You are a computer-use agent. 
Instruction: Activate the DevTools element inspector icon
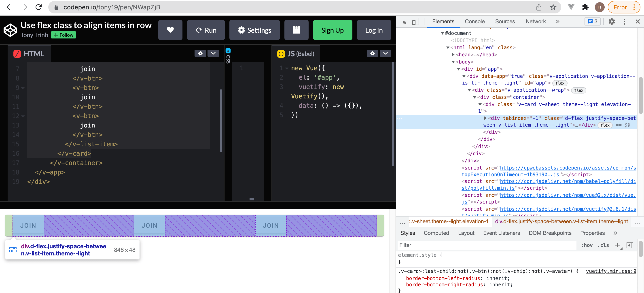point(403,22)
